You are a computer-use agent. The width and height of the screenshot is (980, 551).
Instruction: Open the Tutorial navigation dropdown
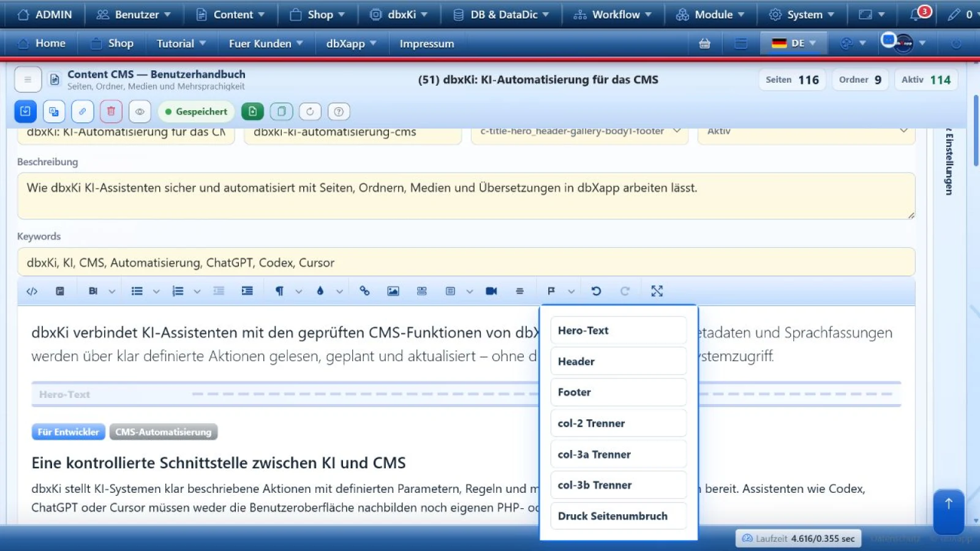(x=181, y=43)
